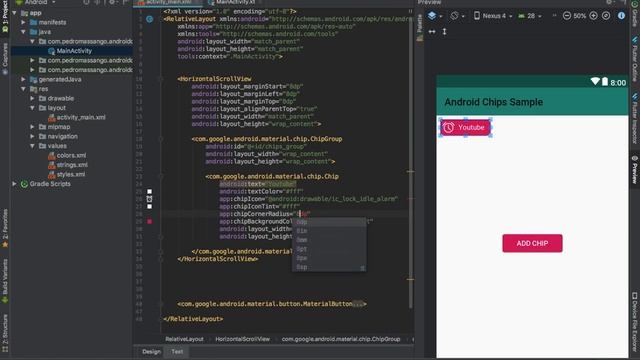Switch to the activity_main.xml editor tab
640x360 pixels.
coord(169,2)
